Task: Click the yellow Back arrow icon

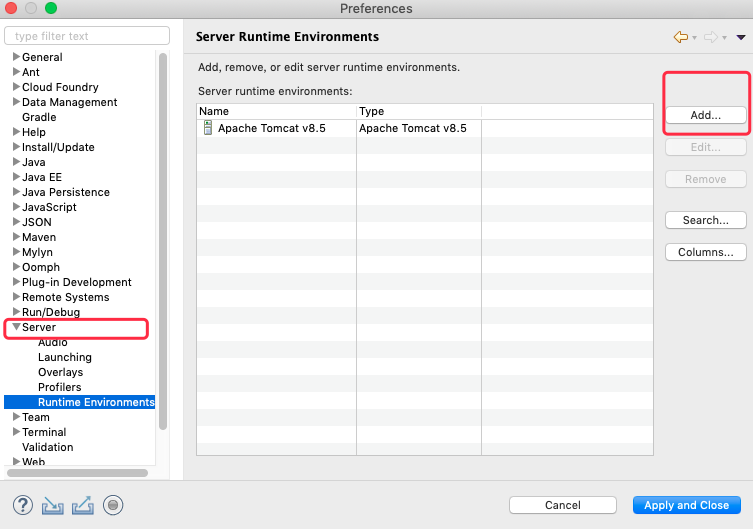Action: click(x=681, y=37)
